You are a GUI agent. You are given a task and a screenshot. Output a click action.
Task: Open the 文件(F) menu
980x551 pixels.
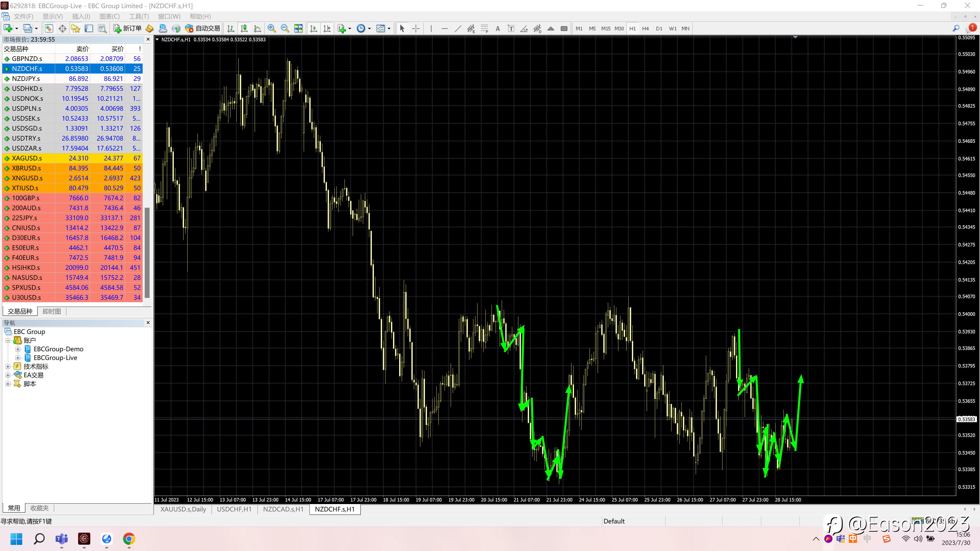pos(23,16)
